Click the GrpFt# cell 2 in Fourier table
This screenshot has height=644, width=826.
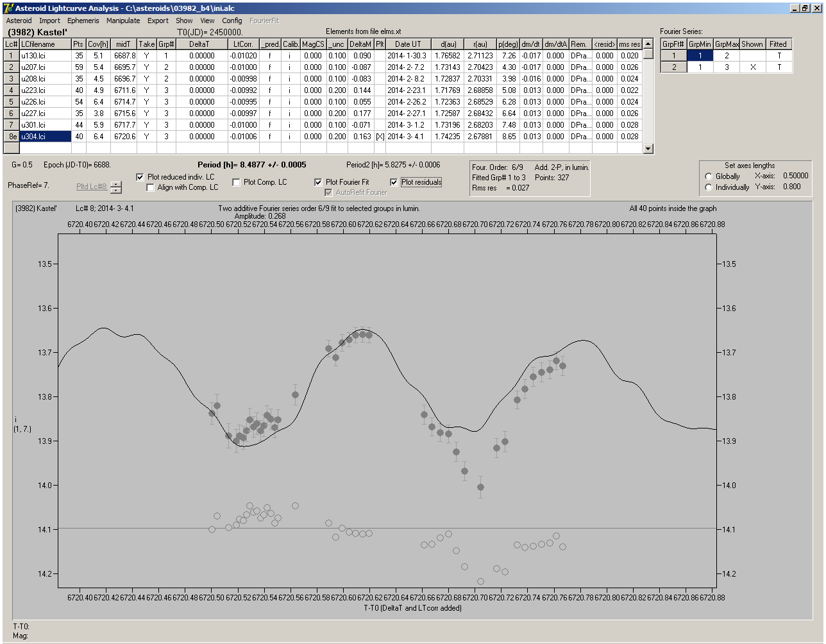point(674,67)
